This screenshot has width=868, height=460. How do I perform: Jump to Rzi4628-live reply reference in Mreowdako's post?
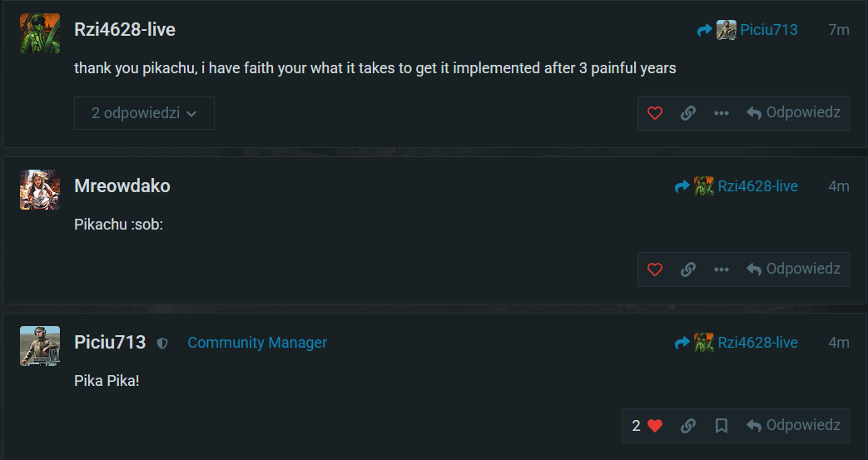(737, 186)
